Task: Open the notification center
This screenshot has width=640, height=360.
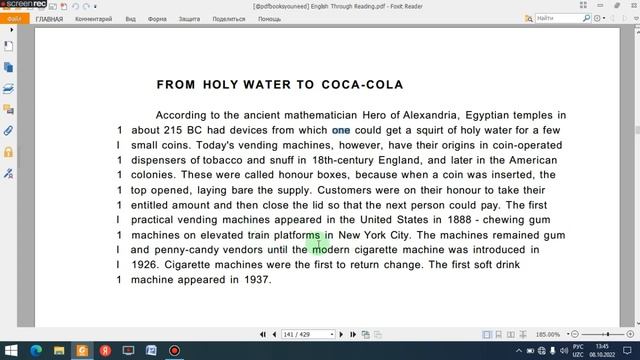Action: (627, 351)
